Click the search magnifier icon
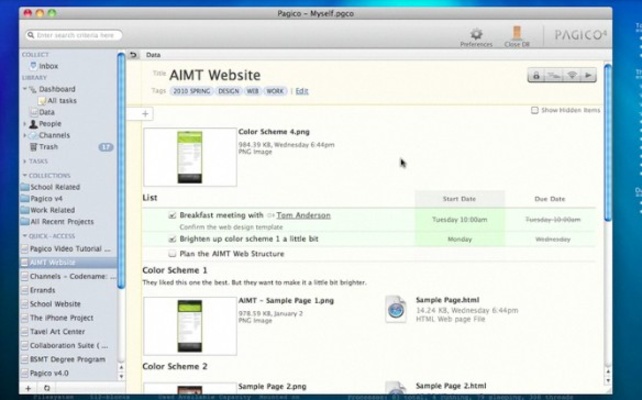 coord(31,35)
